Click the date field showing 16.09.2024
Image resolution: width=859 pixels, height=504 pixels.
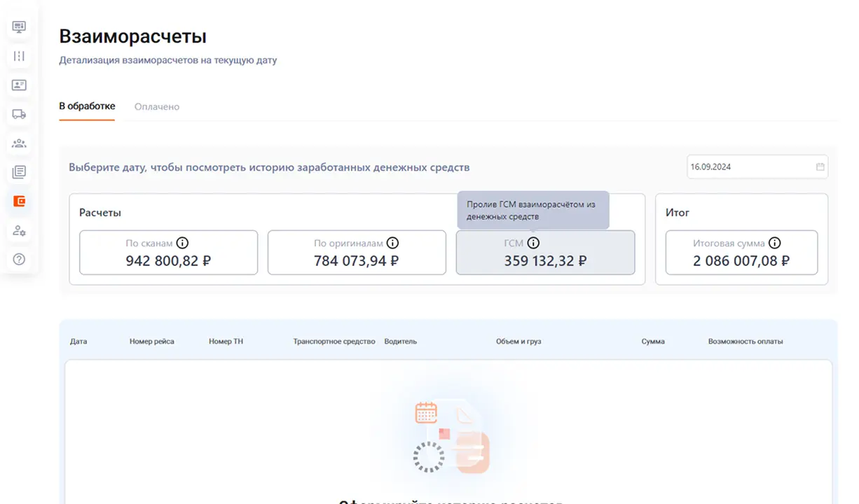pyautogui.click(x=750, y=167)
